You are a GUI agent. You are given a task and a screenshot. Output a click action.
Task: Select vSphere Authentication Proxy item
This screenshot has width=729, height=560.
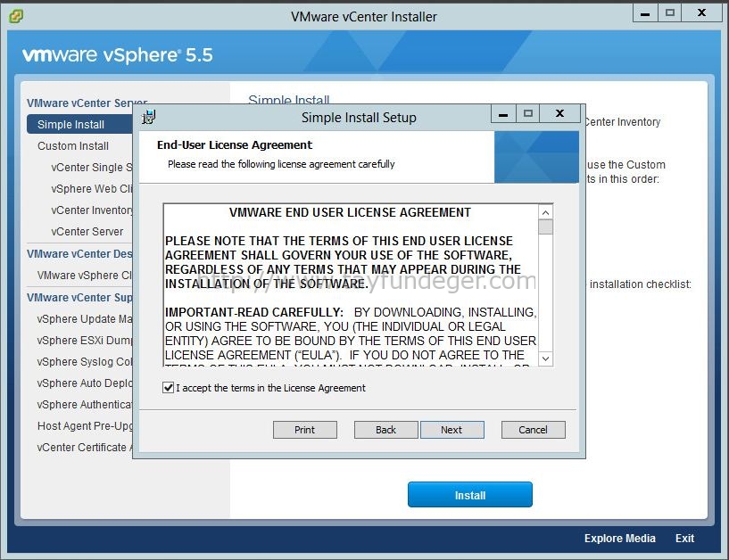point(85,404)
